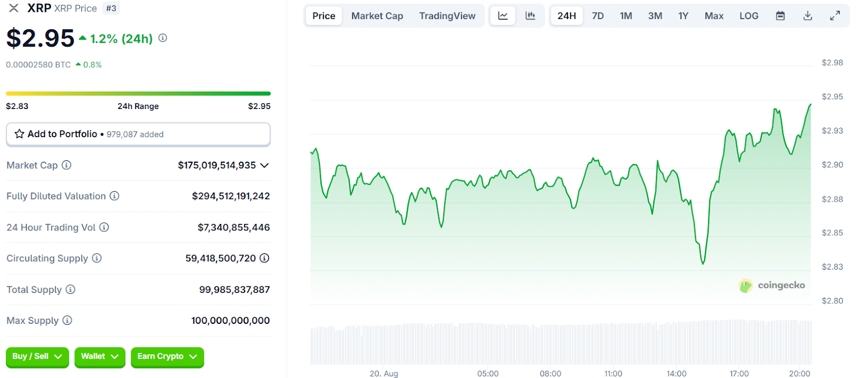This screenshot has width=868, height=378.
Task: Select the 1M time range
Action: [x=626, y=16]
